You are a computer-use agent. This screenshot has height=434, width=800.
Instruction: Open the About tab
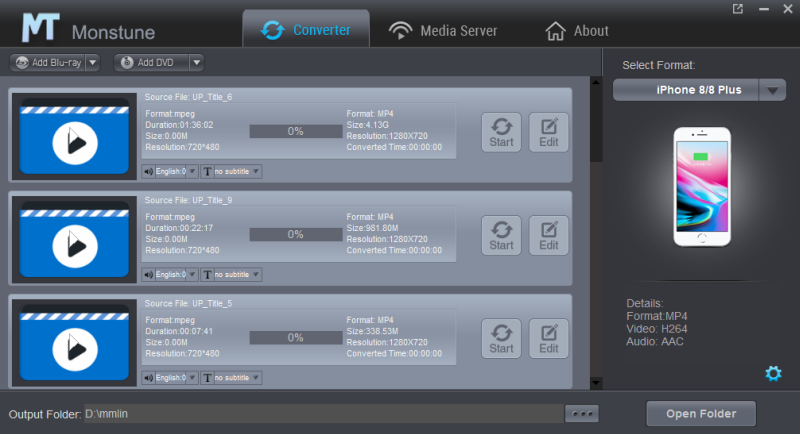(576, 30)
